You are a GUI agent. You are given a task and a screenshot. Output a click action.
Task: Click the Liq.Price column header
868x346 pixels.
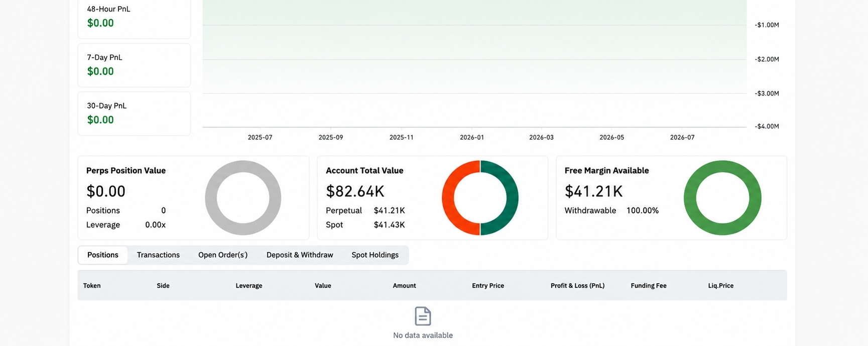721,286
